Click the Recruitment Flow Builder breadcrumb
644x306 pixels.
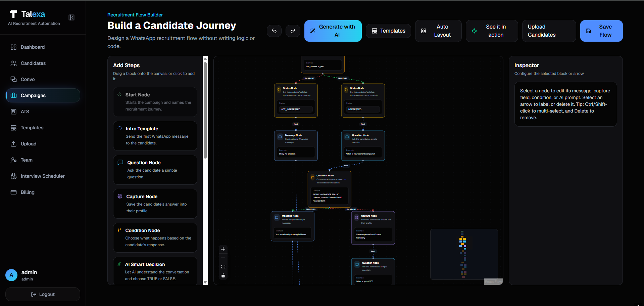click(x=135, y=15)
